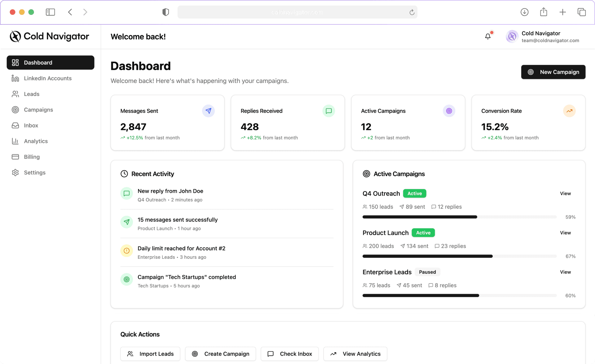Go to the Analytics sidebar item

pyautogui.click(x=36, y=141)
